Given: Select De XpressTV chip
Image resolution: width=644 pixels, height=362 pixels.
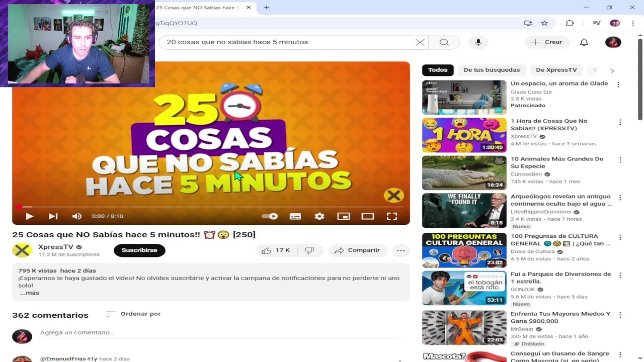Looking at the screenshot, I should click(x=556, y=70).
